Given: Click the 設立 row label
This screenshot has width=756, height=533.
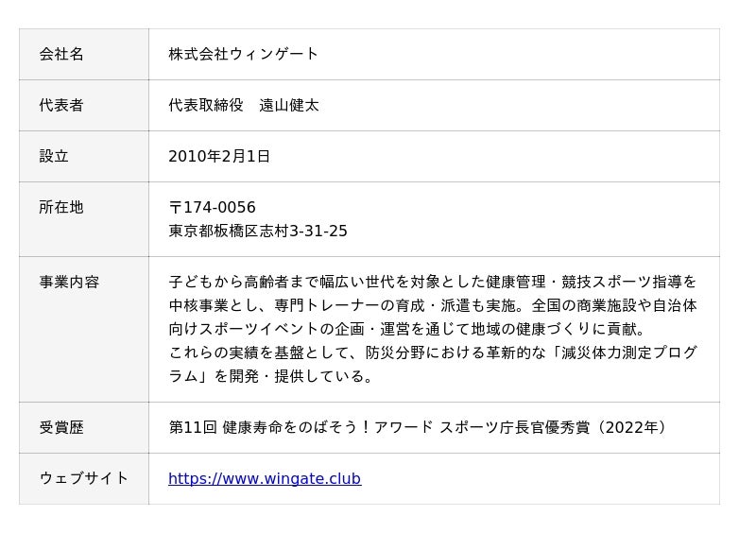Looking at the screenshot, I should tap(54, 157).
